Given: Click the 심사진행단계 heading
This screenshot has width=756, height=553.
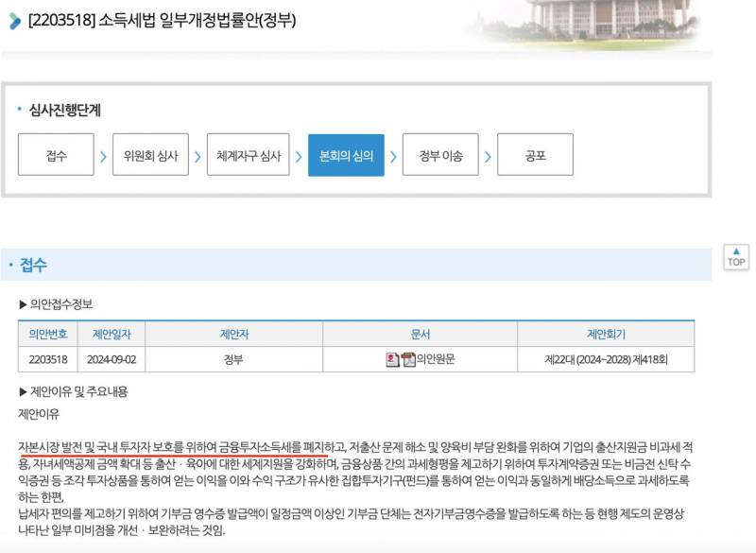Looking at the screenshot, I should pyautogui.click(x=64, y=110).
